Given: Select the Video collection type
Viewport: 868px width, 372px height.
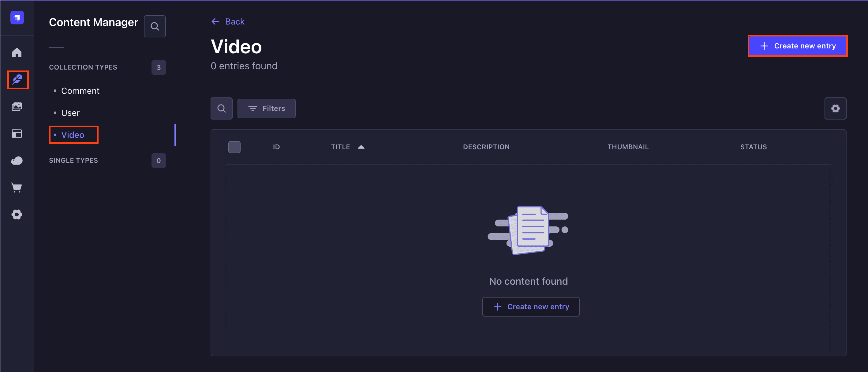Looking at the screenshot, I should pyautogui.click(x=73, y=135).
